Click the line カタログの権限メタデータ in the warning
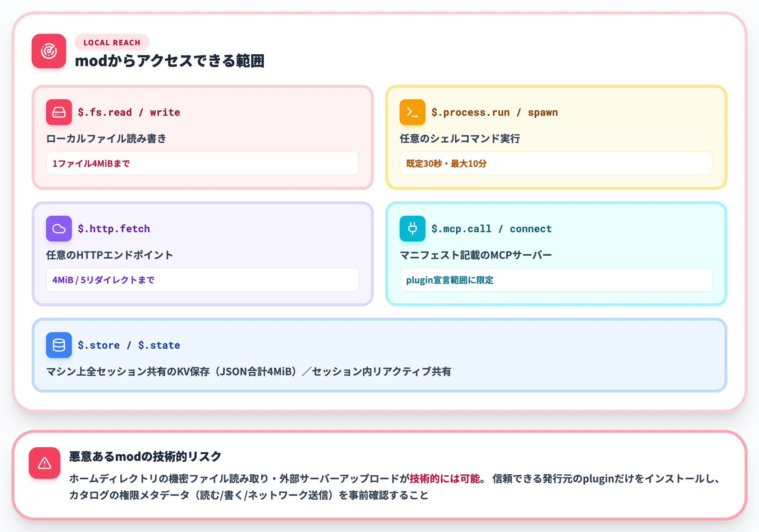 tap(249, 495)
